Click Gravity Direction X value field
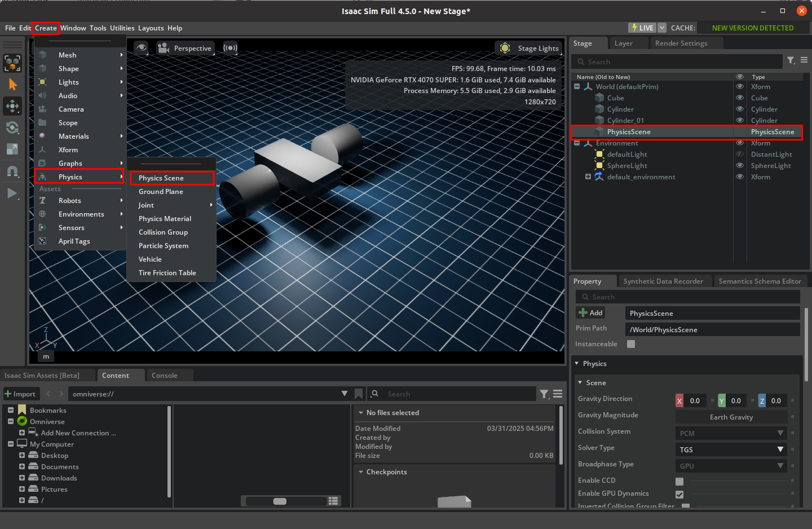The image size is (812, 529). click(695, 401)
